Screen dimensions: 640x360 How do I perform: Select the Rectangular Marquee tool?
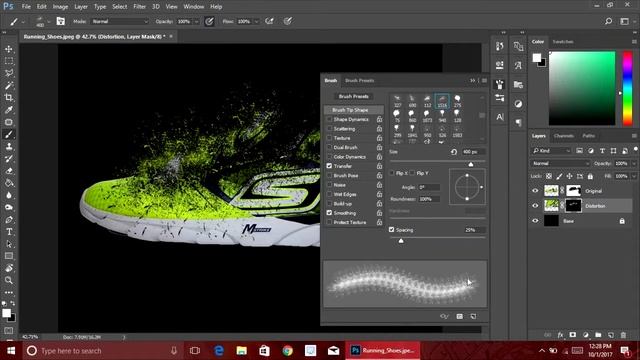click(x=9, y=61)
